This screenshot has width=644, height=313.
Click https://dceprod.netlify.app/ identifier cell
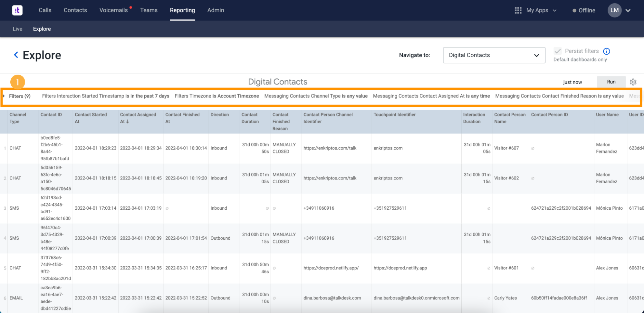point(331,268)
